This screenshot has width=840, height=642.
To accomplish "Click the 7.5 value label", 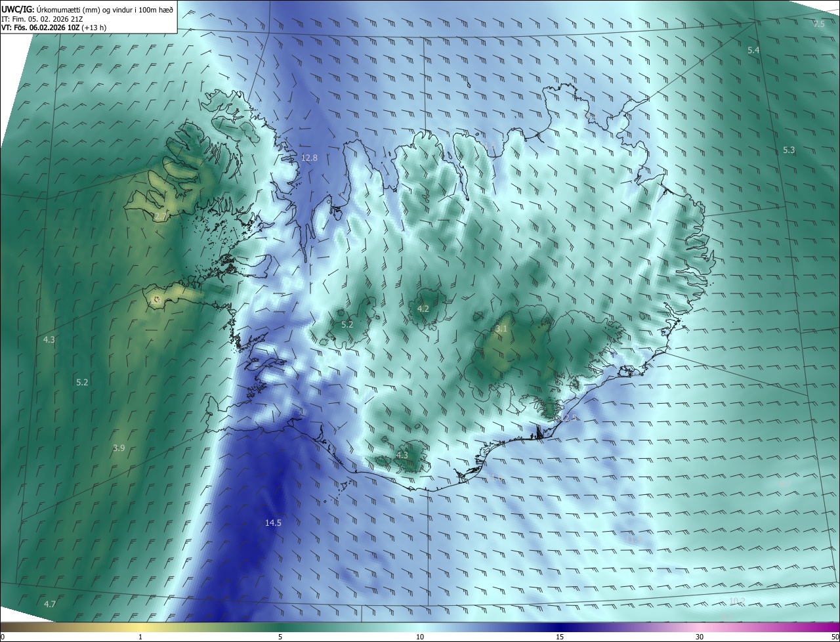I will tap(819, 24).
